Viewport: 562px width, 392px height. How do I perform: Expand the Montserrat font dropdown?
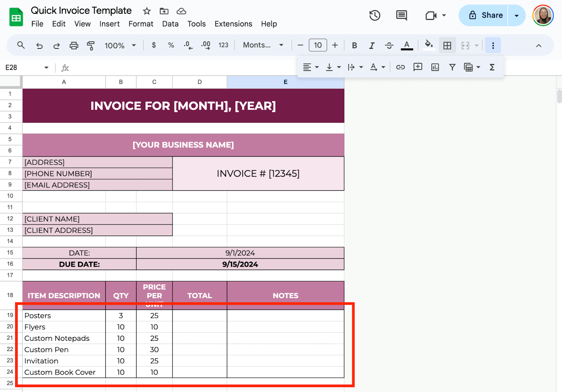click(x=263, y=45)
